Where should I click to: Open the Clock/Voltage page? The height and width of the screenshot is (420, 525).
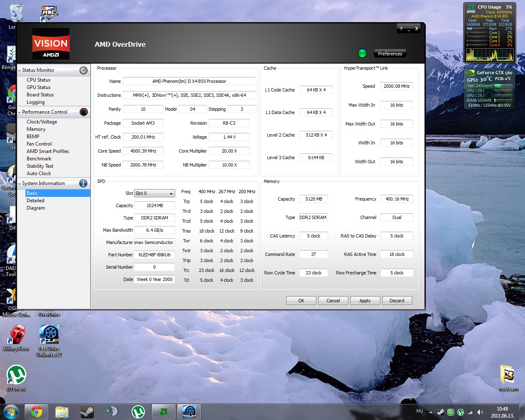[x=42, y=122]
